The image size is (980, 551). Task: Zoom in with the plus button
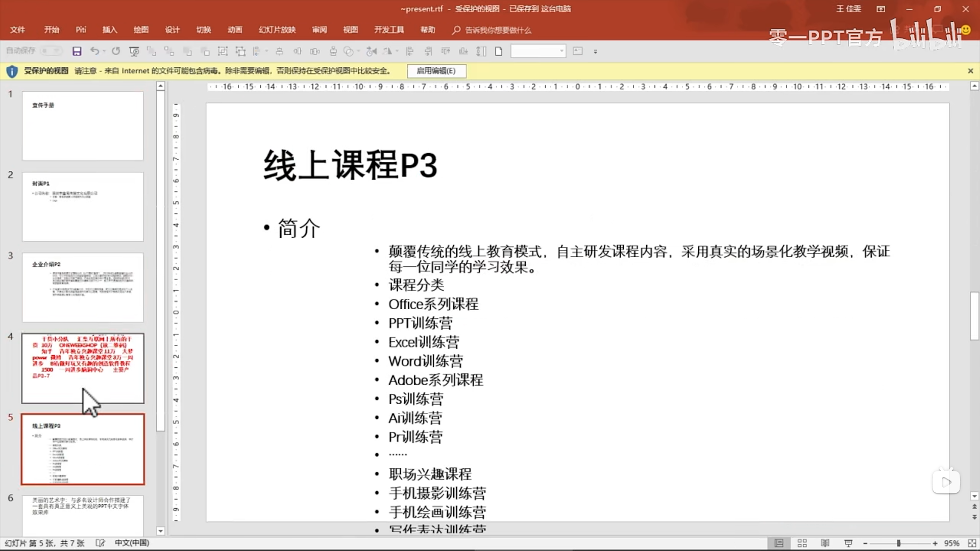(935, 543)
